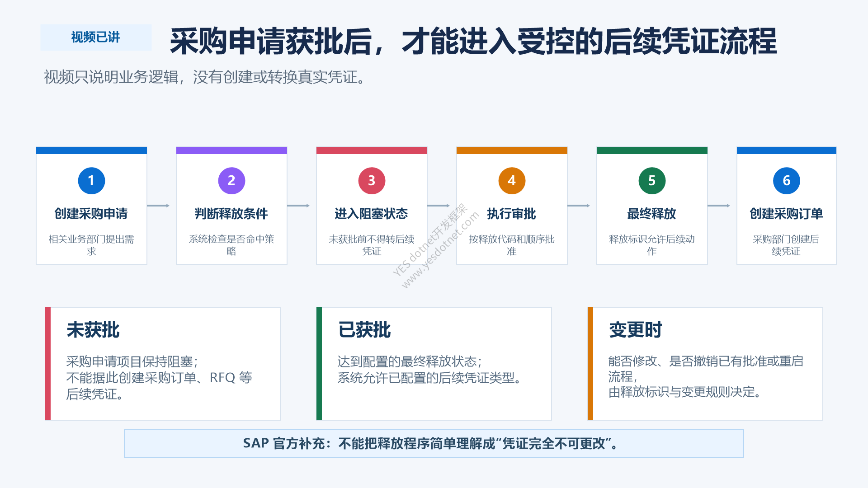Click the blue number 6 circle

[x=787, y=181]
